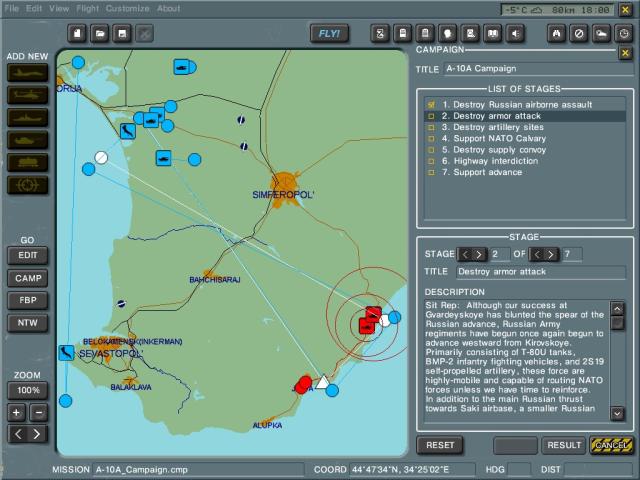
Task: Add a new ship group
Action: click(x=27, y=117)
